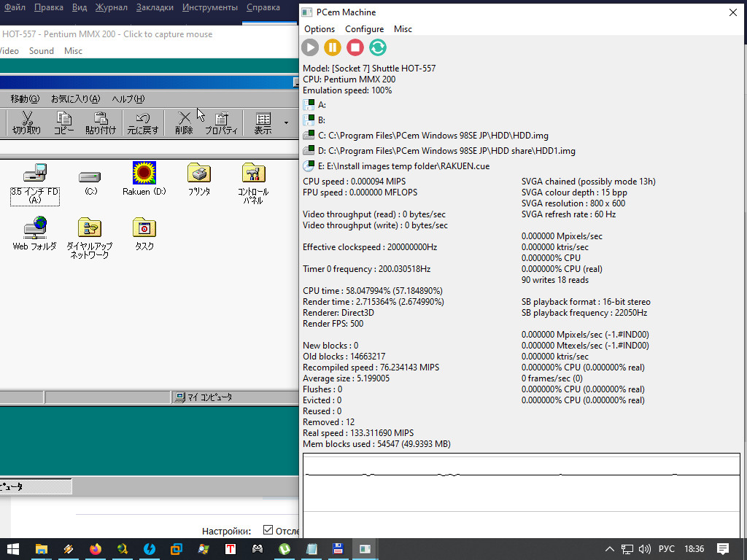Open the コントロールパネル folder icon
Screen dimensions: 747x560
(x=253, y=174)
